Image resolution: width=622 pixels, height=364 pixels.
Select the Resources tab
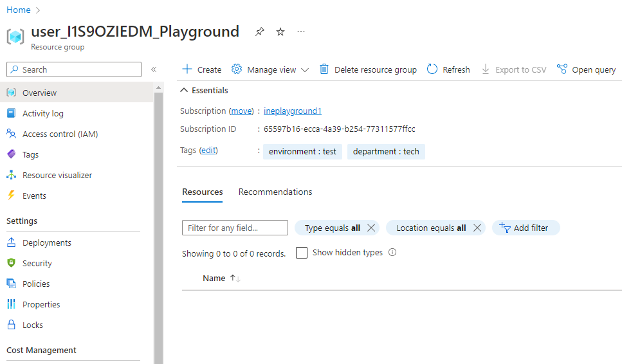click(202, 192)
